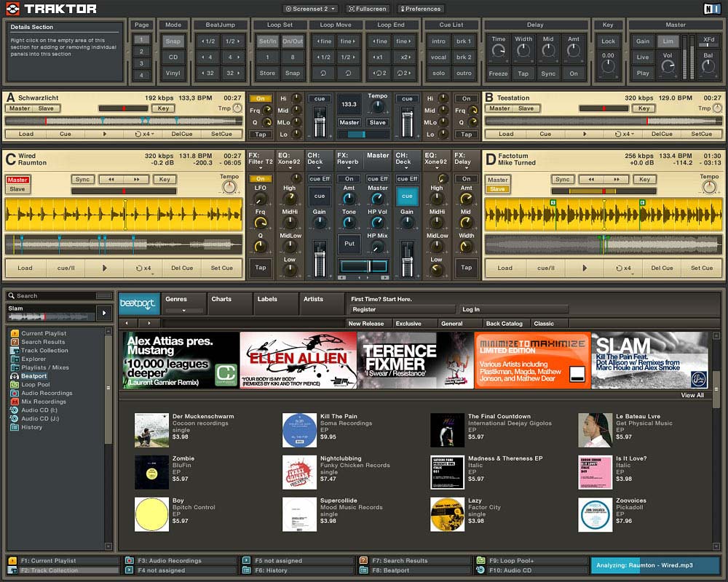
Task: Click the Beatport logo
Action: point(139,303)
